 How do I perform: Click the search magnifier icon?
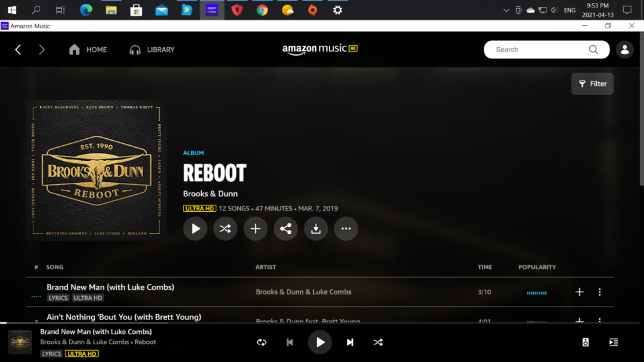tap(594, 50)
